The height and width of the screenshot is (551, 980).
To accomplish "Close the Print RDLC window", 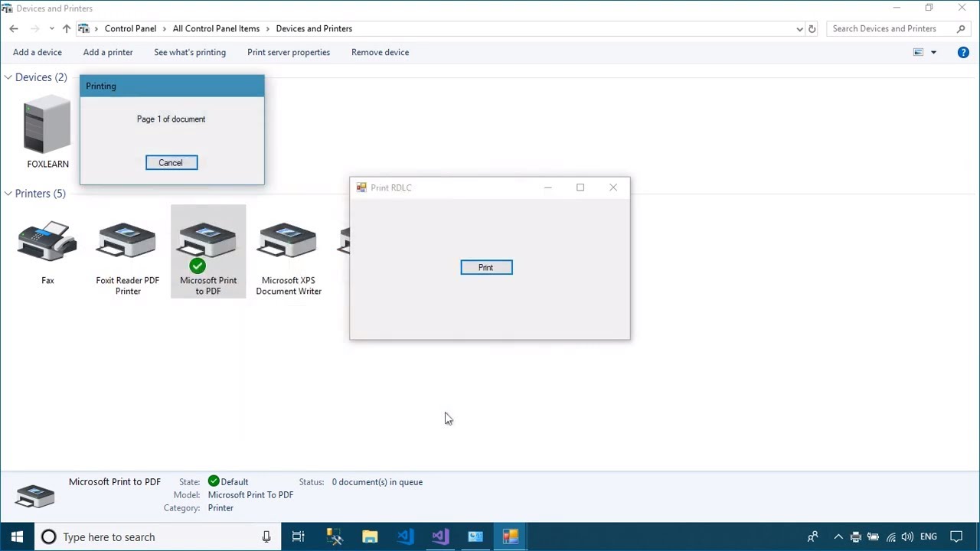I will [x=613, y=187].
